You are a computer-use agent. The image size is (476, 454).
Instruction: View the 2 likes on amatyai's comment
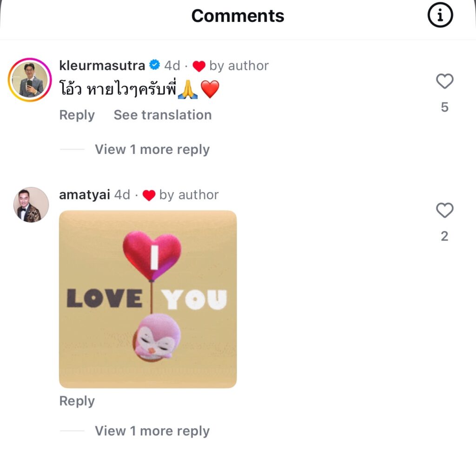444,236
